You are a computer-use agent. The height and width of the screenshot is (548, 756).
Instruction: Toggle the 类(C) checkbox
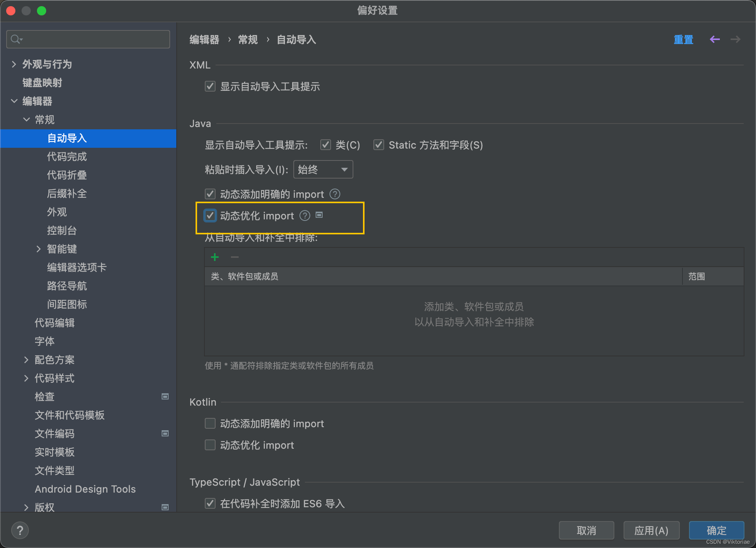pyautogui.click(x=326, y=145)
